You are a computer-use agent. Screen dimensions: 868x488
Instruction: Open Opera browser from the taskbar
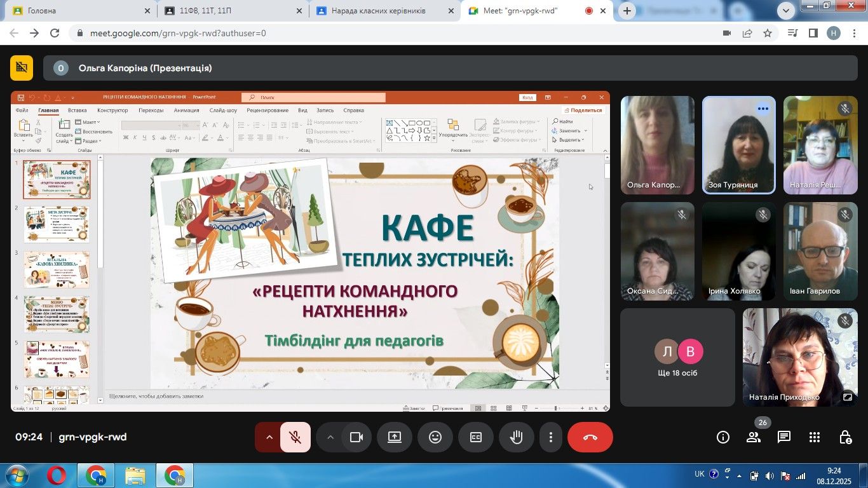pos(56,475)
